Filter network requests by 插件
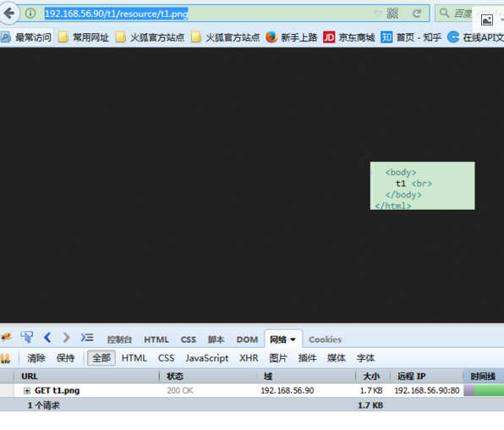The width and height of the screenshot is (504, 430). (308, 358)
